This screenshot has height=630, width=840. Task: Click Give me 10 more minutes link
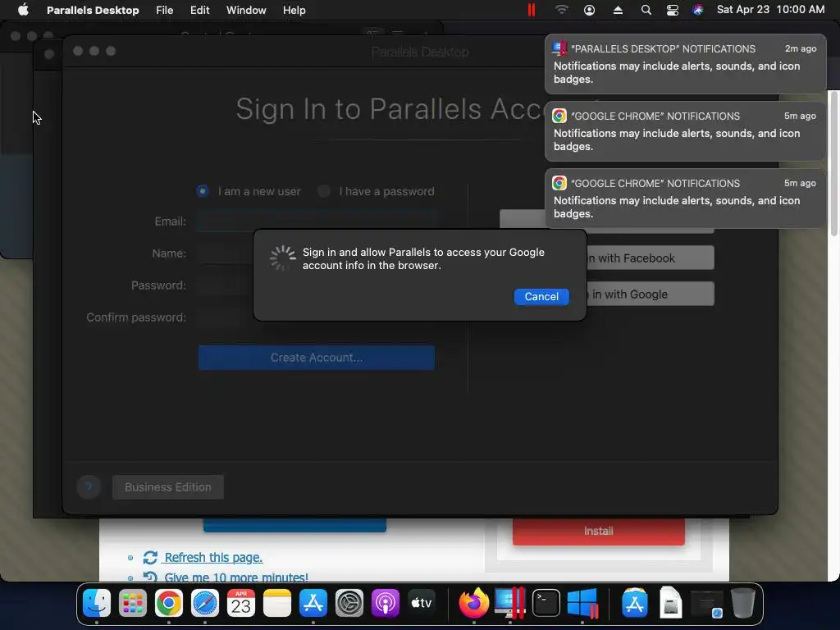pos(236,577)
